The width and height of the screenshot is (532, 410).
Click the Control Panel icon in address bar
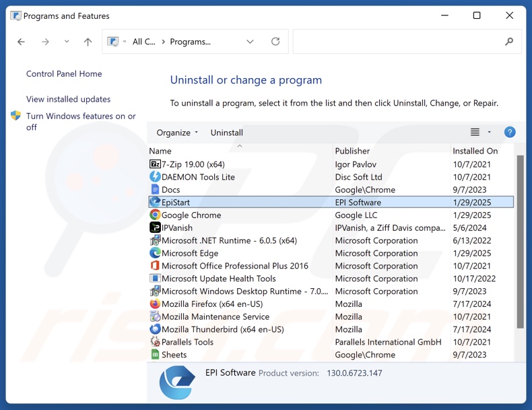[113, 42]
